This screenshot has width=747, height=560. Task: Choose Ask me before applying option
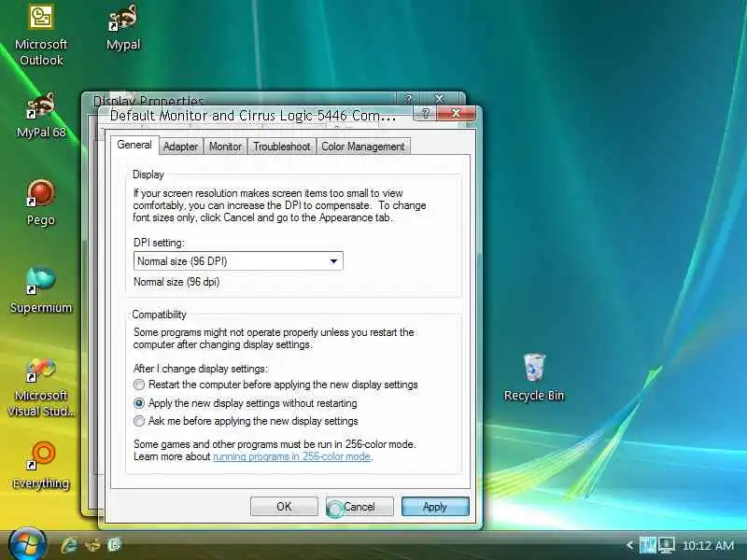tap(246, 421)
